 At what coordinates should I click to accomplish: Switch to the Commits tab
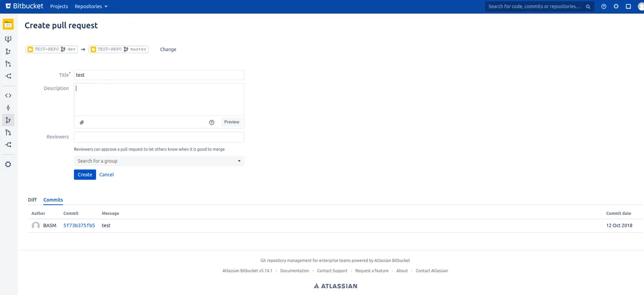(x=53, y=200)
